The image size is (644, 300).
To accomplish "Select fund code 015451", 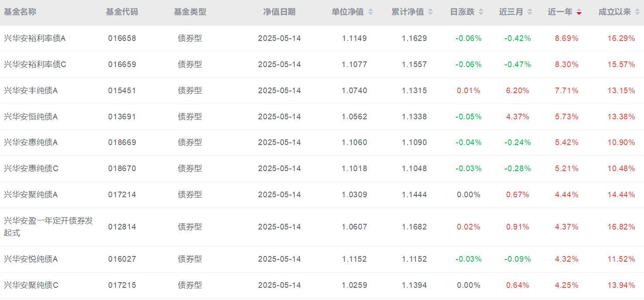I will tap(122, 91).
